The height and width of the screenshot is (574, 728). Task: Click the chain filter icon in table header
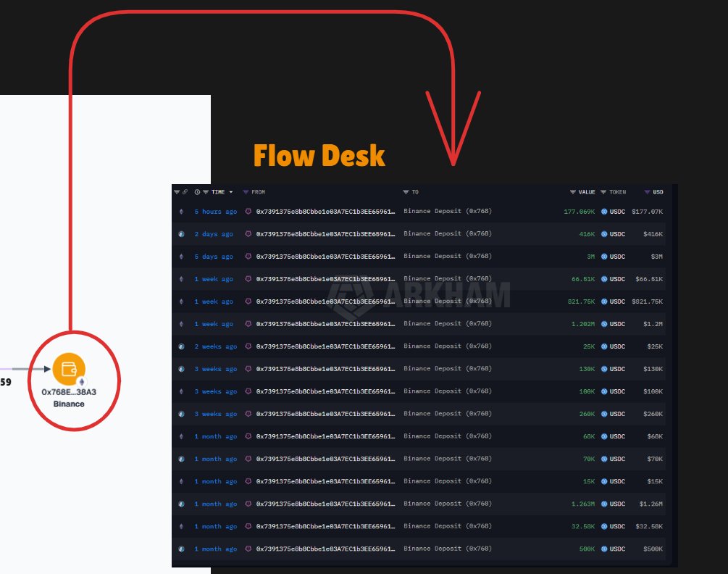[177, 192]
